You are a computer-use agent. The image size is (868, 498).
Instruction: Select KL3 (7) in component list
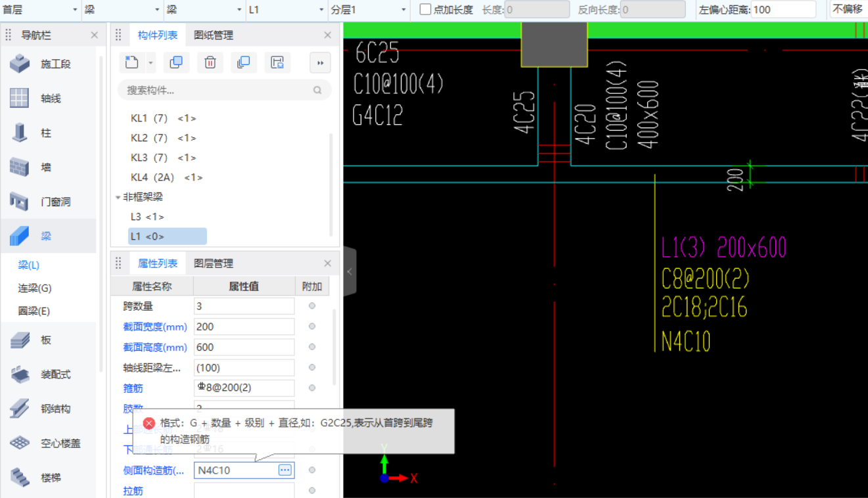click(x=164, y=158)
